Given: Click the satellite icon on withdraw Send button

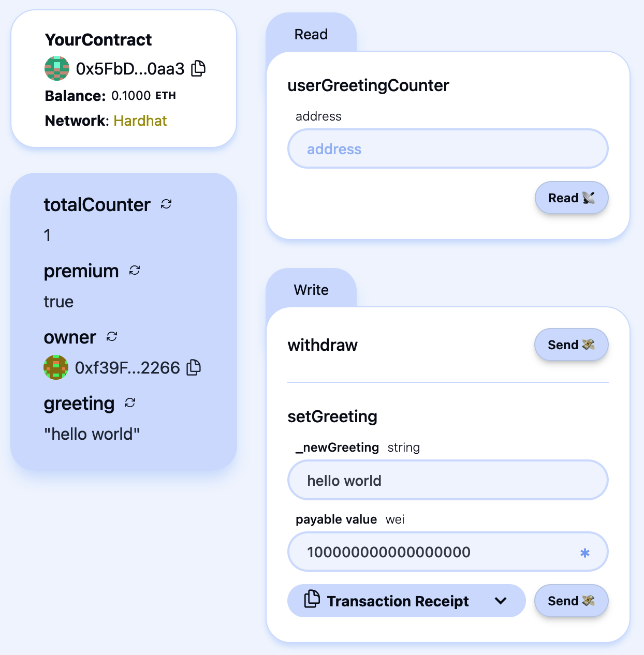Looking at the screenshot, I should click(589, 345).
